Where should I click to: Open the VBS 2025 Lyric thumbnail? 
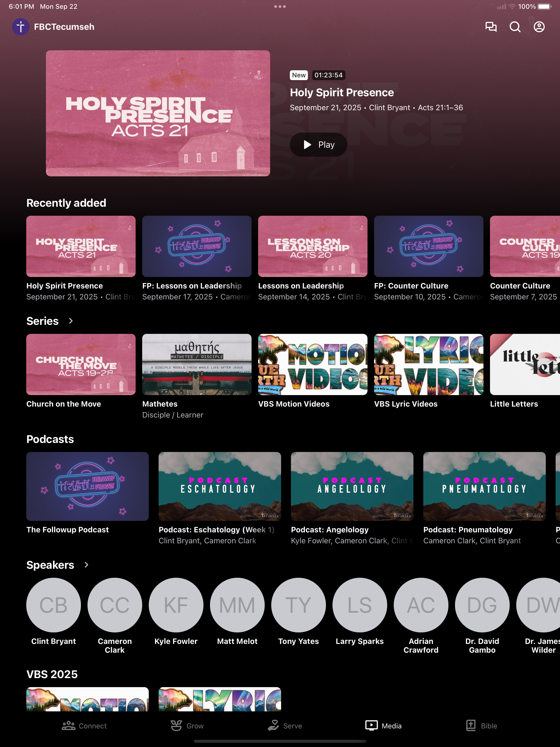220,699
